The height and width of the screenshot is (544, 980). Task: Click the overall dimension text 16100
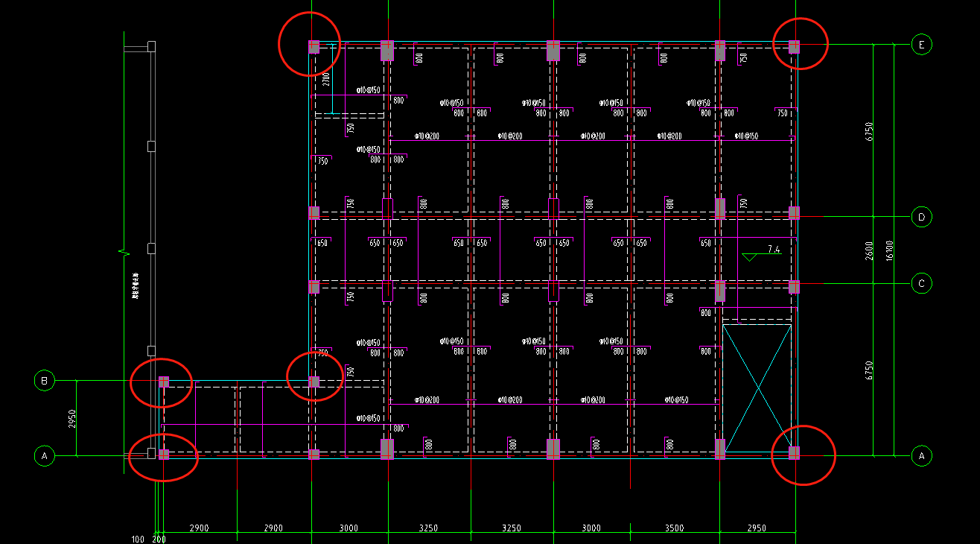tap(889, 250)
